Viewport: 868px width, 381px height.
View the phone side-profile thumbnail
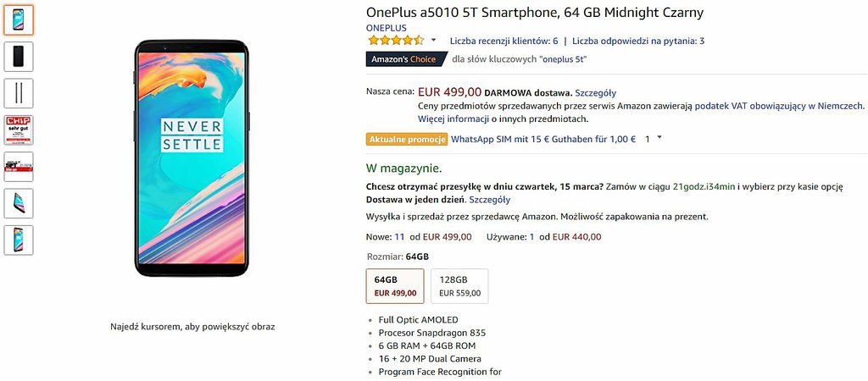(19, 93)
